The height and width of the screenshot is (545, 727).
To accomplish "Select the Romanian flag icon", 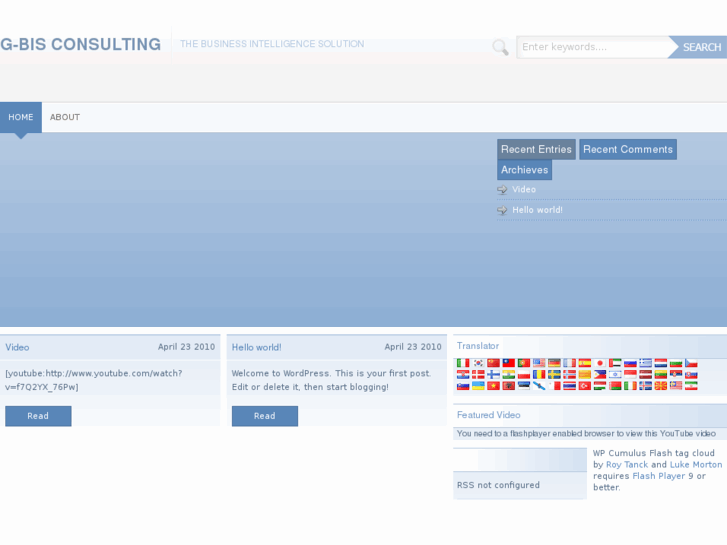I will point(539,374).
